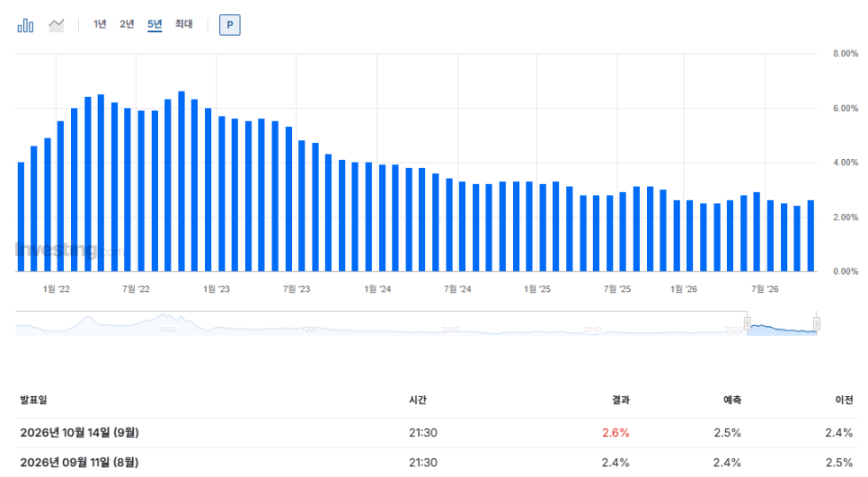Click the 1월 '22 axis label
868x477 pixels.
(x=57, y=289)
